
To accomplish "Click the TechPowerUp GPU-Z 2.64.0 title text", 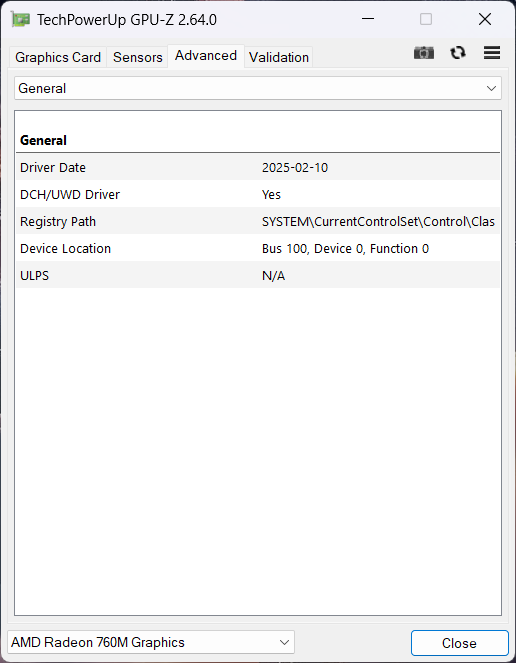I will coord(126,20).
